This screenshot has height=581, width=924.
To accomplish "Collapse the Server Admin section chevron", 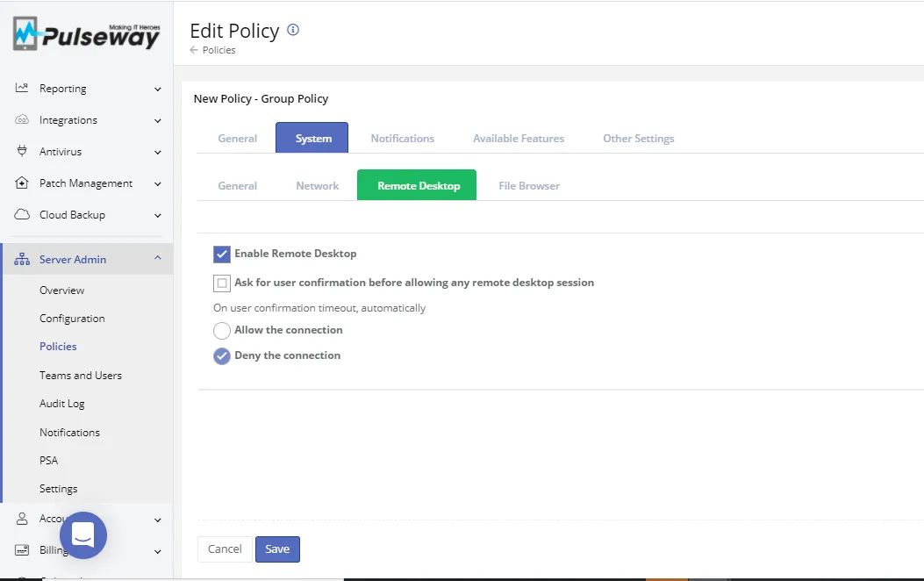I will (x=158, y=259).
